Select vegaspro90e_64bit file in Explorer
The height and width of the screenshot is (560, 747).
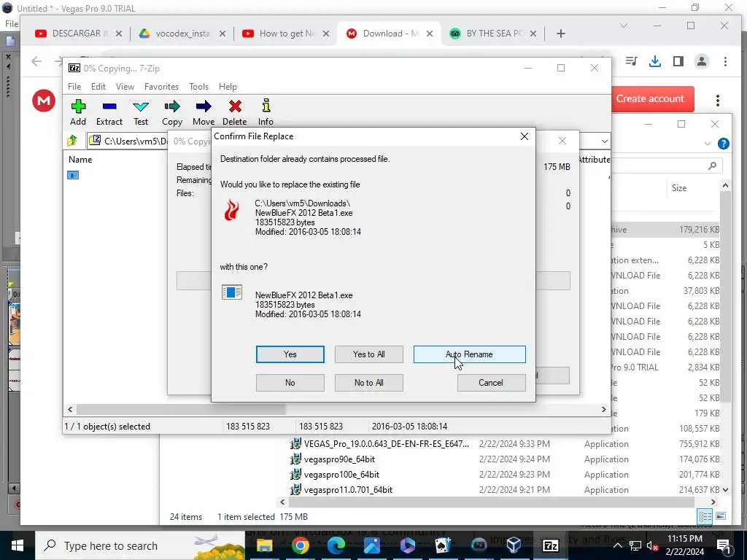coord(339,459)
